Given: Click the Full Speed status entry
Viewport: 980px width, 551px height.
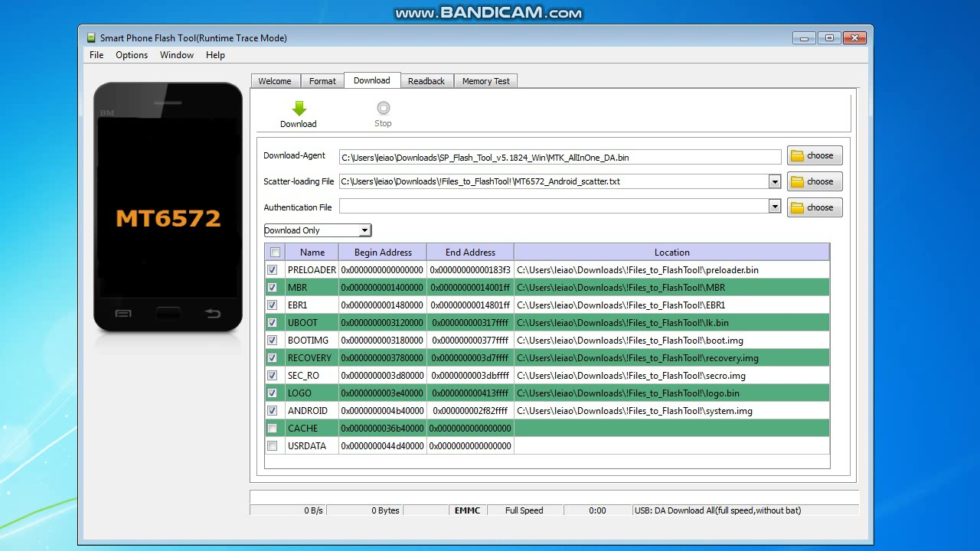Looking at the screenshot, I should [x=524, y=510].
